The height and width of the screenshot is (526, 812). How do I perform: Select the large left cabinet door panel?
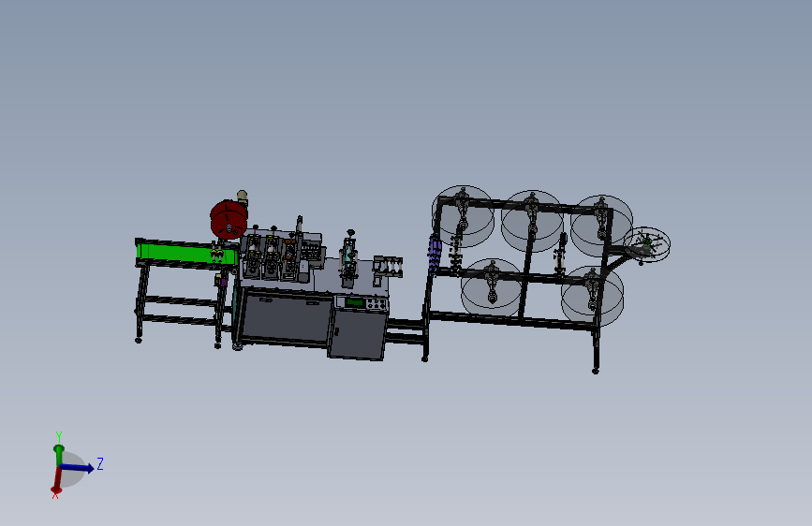tap(286, 315)
